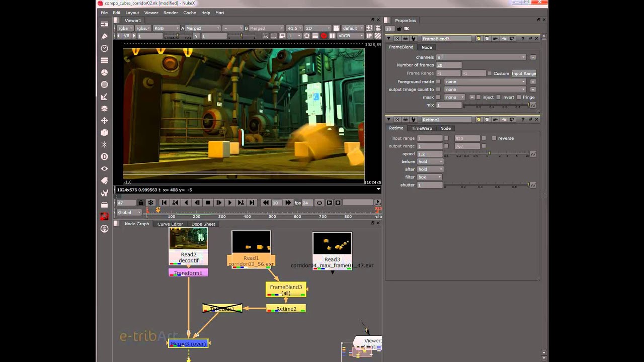Image resolution: width=644 pixels, height=362 pixels.
Task: Open viewer input A Merge3 dropdown
Action: [203, 28]
